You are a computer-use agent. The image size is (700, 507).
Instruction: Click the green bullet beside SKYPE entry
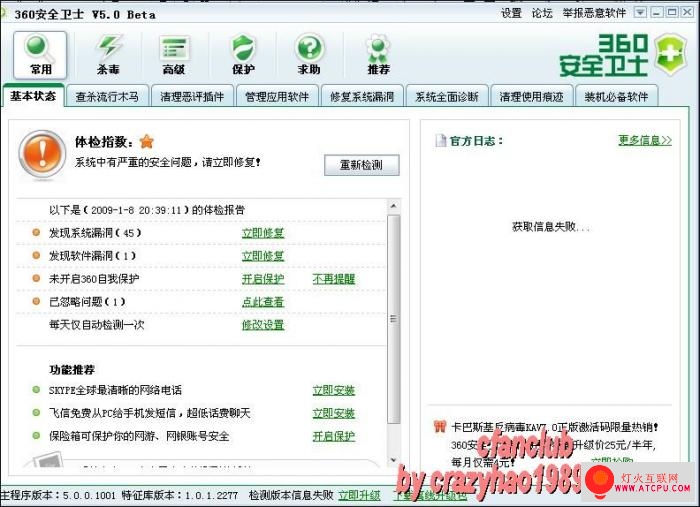pyautogui.click(x=36, y=390)
